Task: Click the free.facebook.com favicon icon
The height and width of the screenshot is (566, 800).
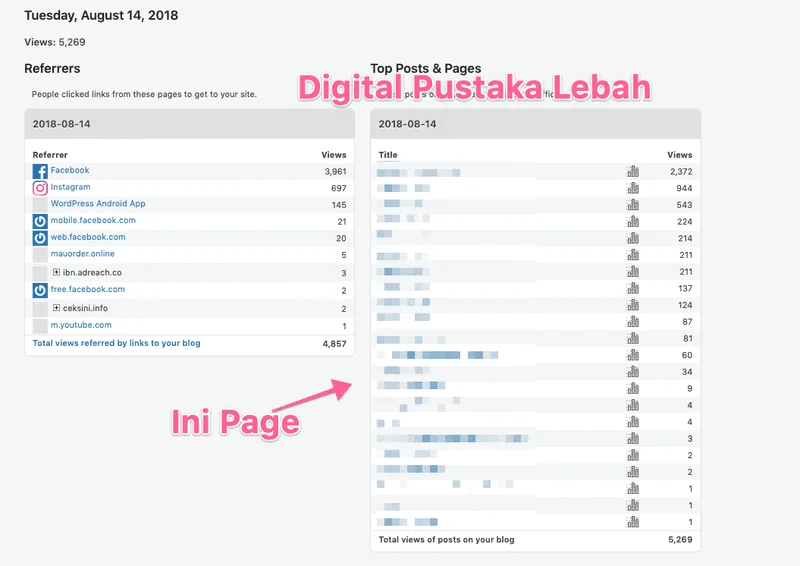Action: (x=40, y=290)
